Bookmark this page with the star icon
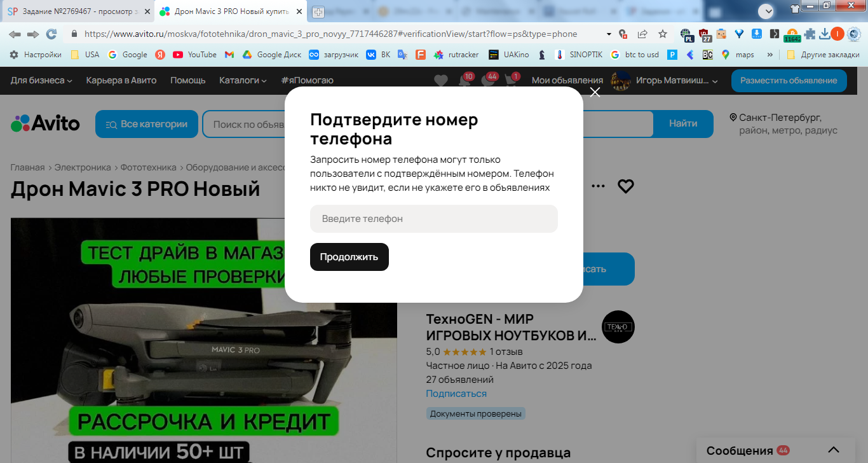 pyautogui.click(x=663, y=34)
